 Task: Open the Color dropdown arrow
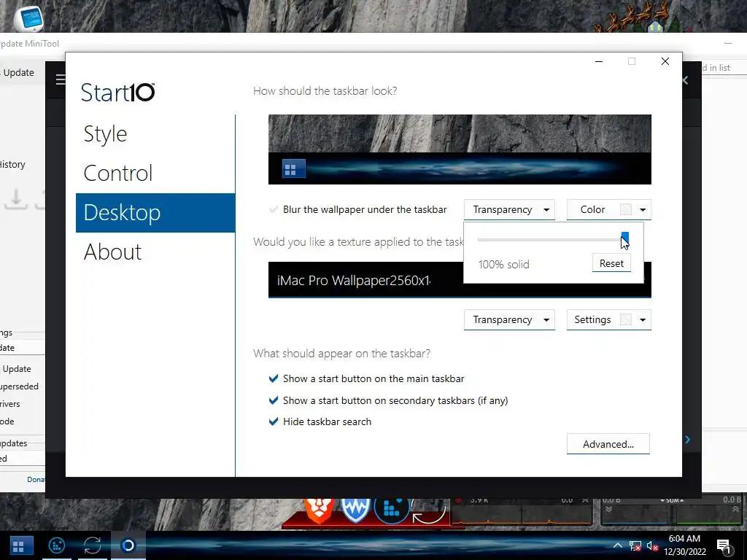pos(643,209)
